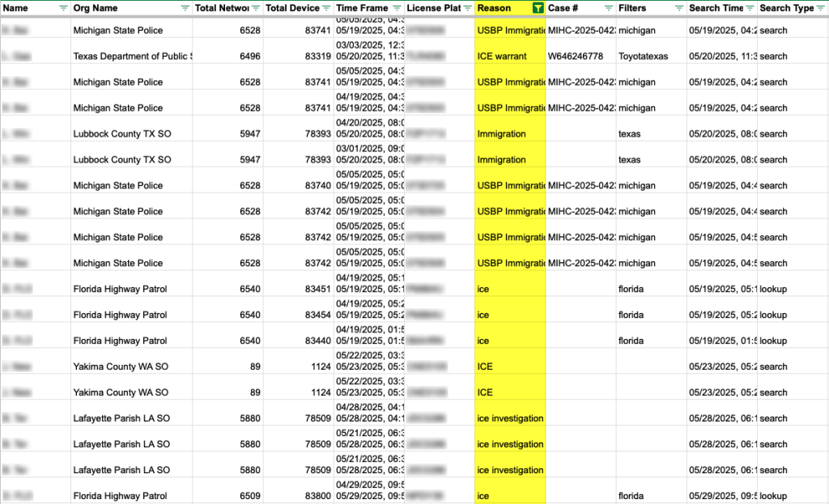Open the Filters column filter
Viewport: 829px width, 504px height.
679,8
